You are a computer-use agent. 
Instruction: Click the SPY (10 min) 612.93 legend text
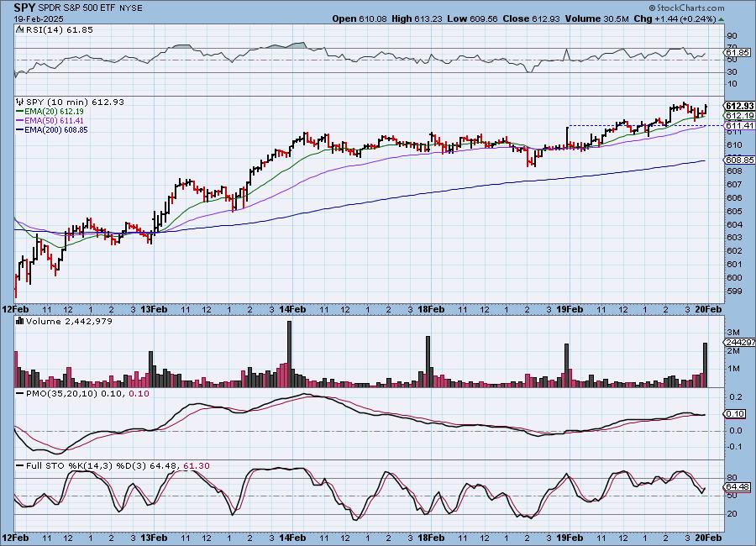[x=75, y=102]
